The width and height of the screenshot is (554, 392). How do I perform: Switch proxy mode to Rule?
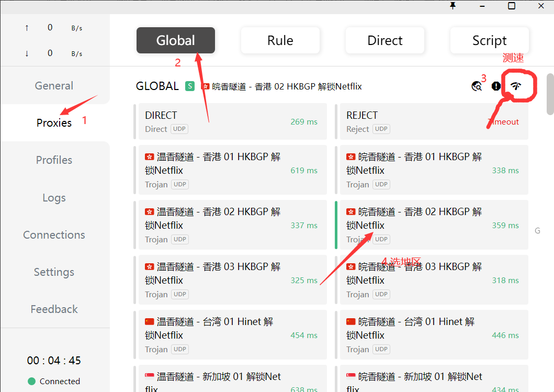[x=280, y=40]
